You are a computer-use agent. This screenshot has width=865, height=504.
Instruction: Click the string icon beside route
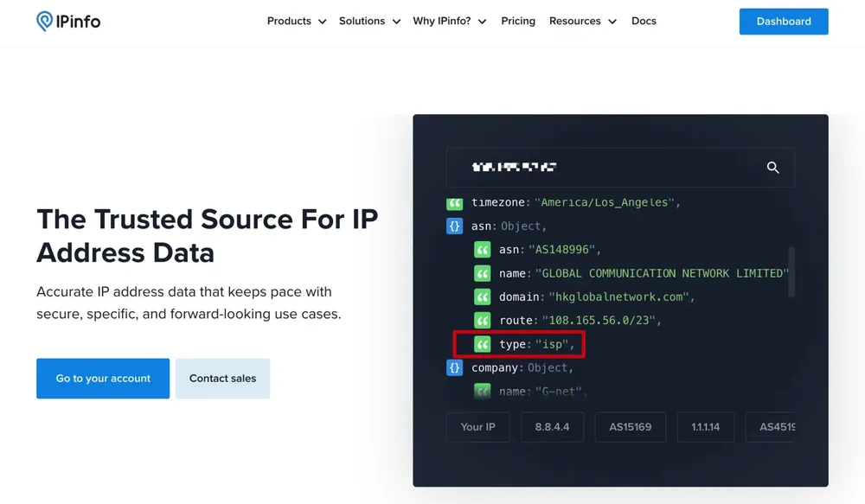coord(482,321)
